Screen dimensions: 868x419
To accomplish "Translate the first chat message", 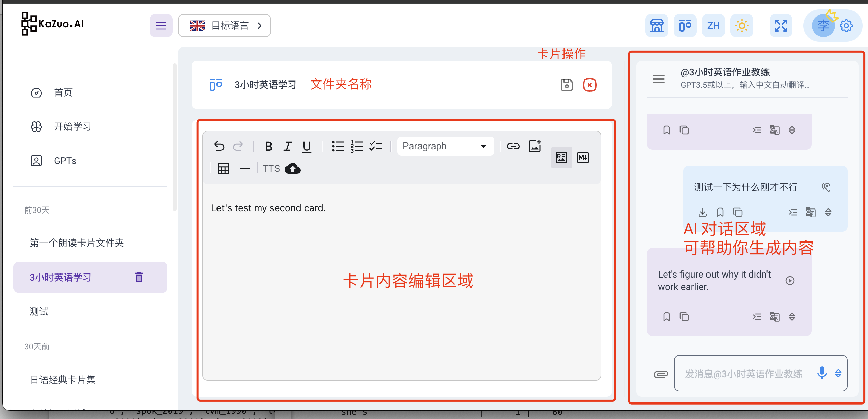I will [x=774, y=130].
